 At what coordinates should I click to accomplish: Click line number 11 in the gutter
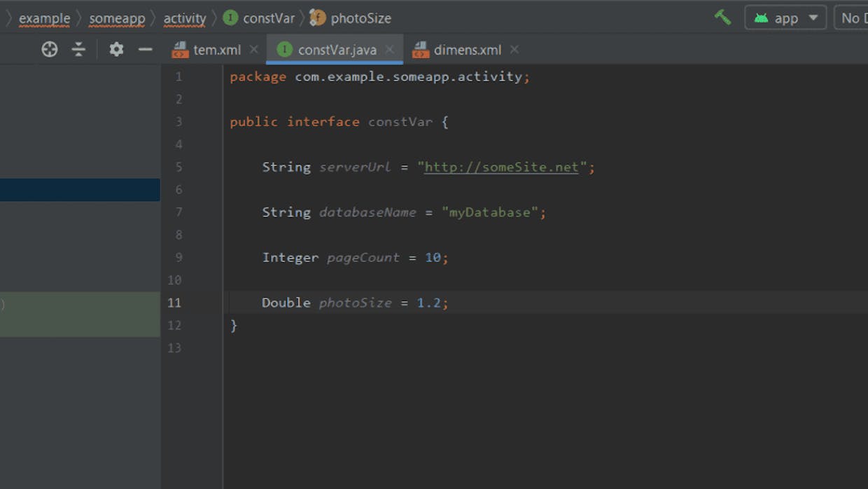click(x=174, y=303)
